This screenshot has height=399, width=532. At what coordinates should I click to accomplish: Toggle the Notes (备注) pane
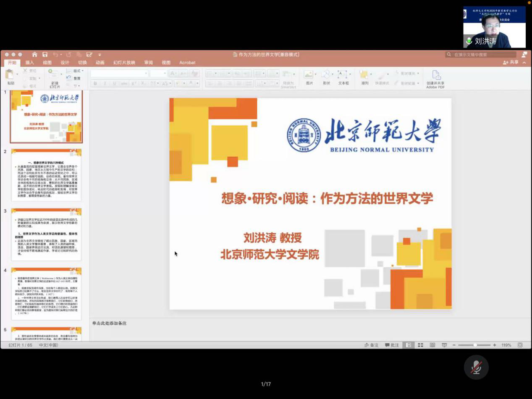[x=371, y=345]
